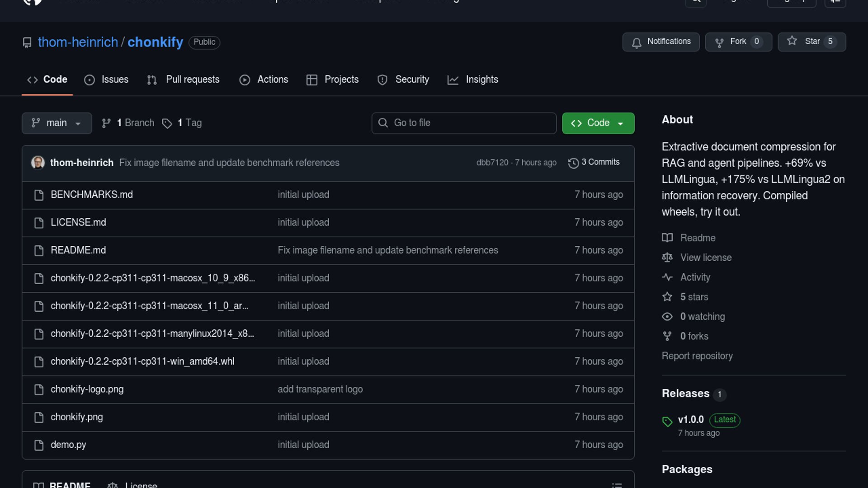This screenshot has width=868, height=488.
Task: Expand the green Code dropdown
Action: click(598, 123)
